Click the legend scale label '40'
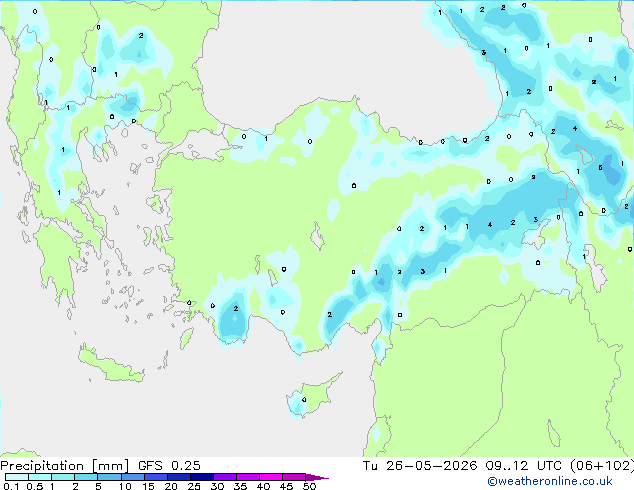 coord(263,486)
